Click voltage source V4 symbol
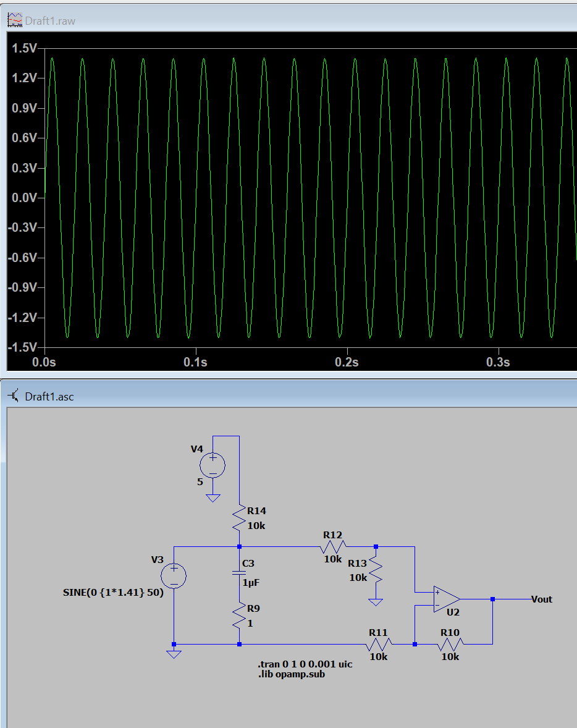577x728 pixels. 213,465
